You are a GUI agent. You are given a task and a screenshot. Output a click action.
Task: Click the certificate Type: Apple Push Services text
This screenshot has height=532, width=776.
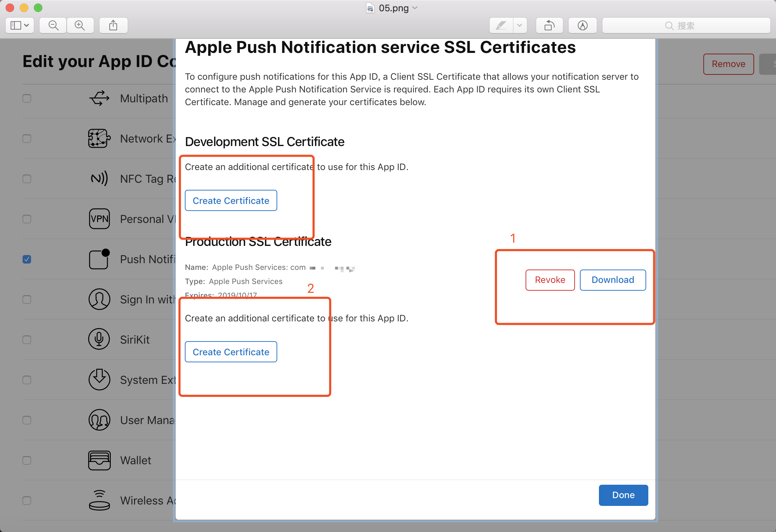[x=234, y=282]
